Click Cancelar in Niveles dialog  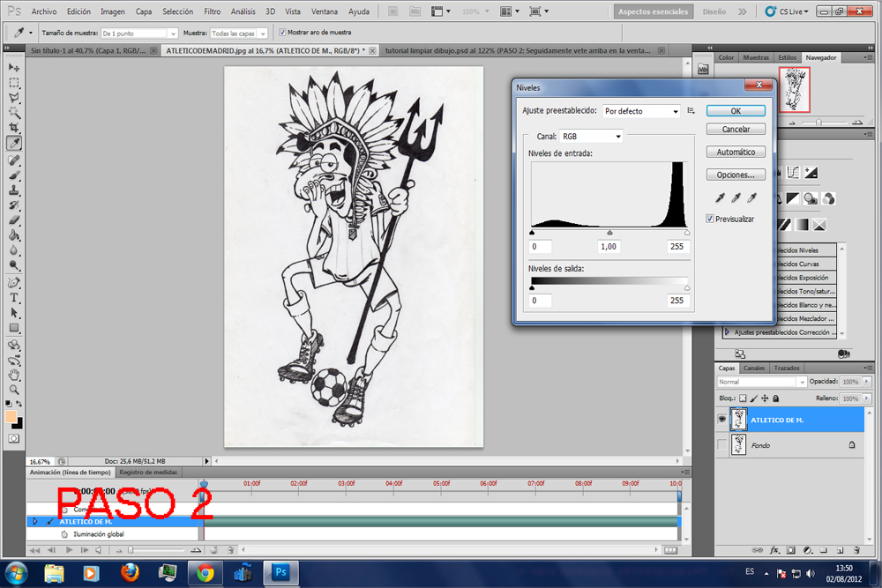[x=736, y=130]
